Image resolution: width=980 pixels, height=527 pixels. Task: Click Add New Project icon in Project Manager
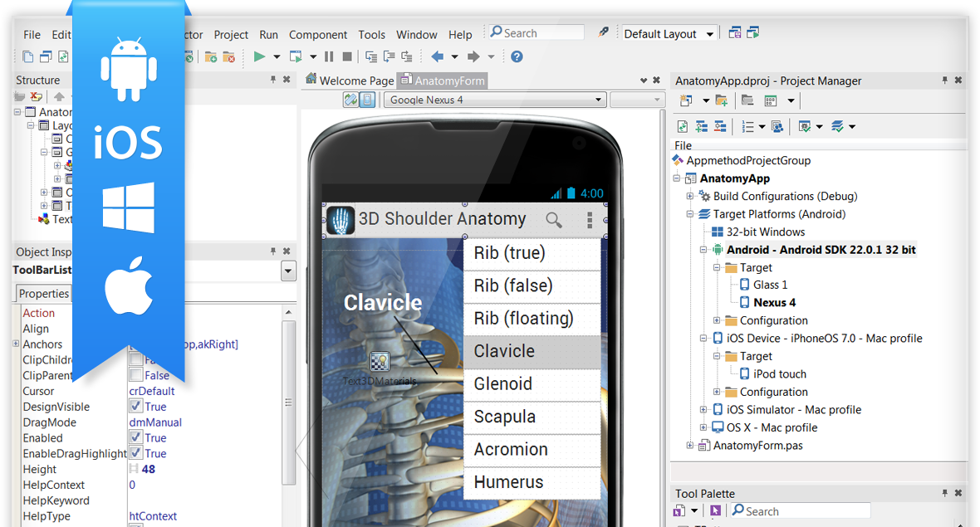(x=686, y=100)
